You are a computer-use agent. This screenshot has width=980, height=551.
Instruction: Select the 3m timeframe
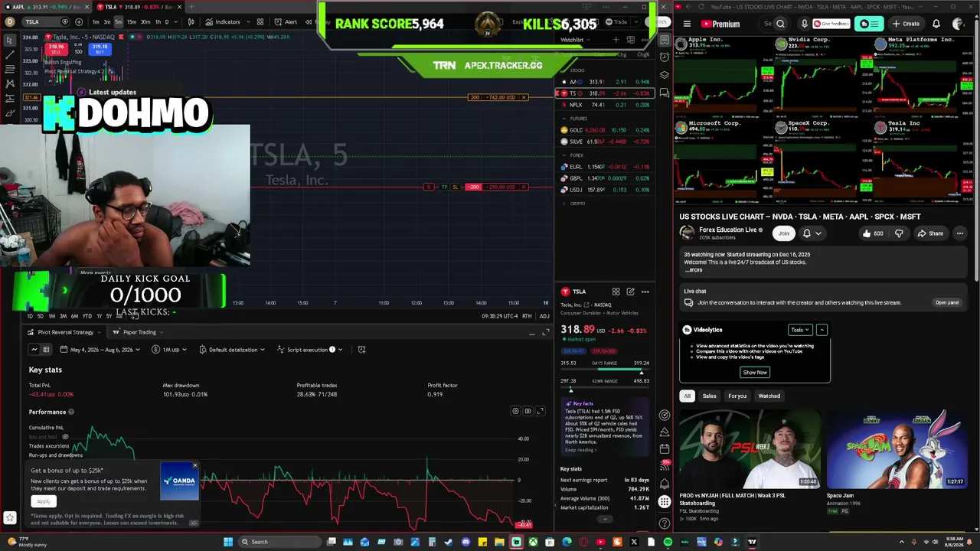[x=107, y=21]
